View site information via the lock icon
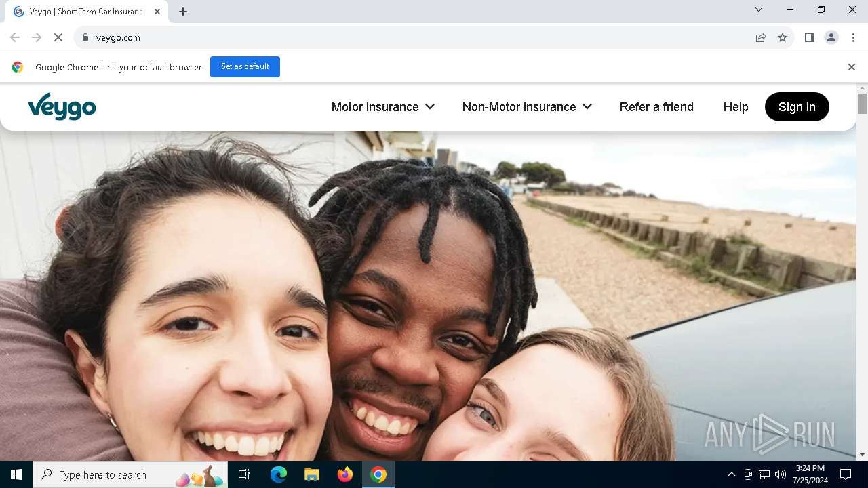868x488 pixels. (85, 37)
